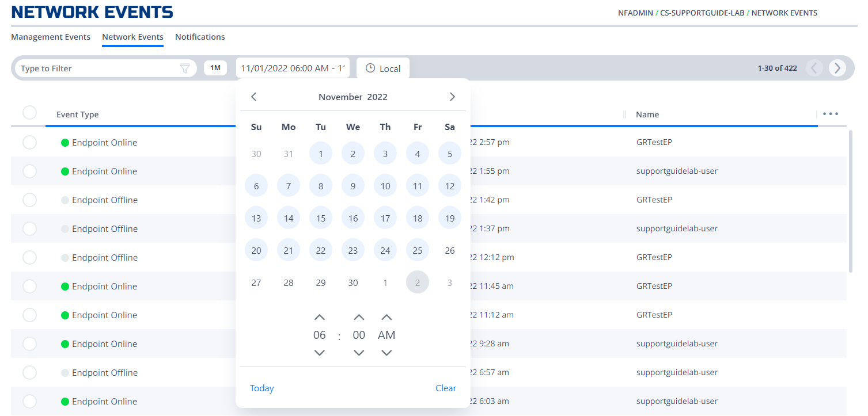The height and width of the screenshot is (416, 868).
Task: Select the 6:03 am Endpoint Online row checkbox
Action: point(29,401)
